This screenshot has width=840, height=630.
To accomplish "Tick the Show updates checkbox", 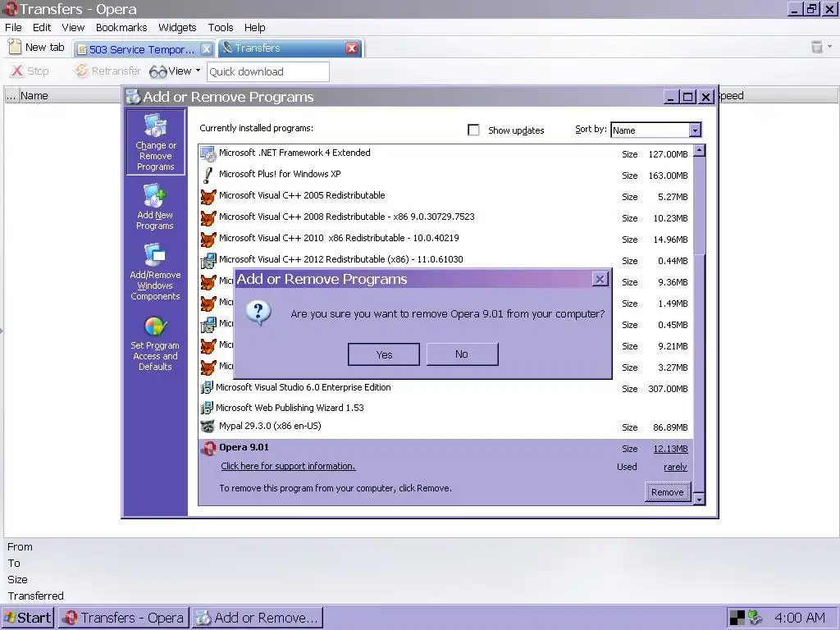I will (473, 130).
